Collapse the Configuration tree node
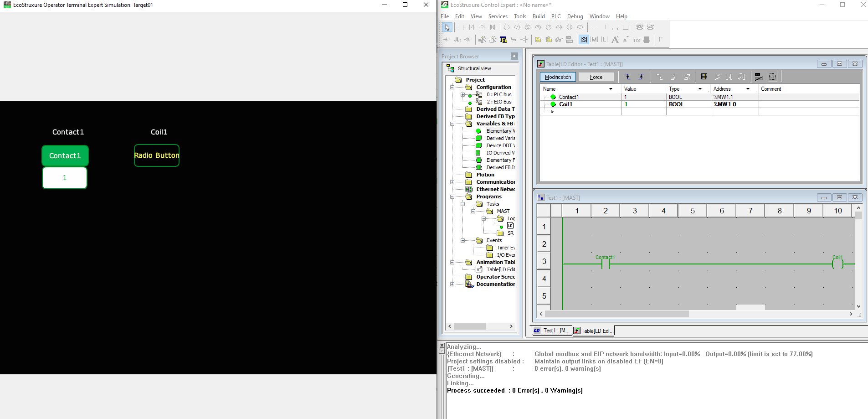Image resolution: width=868 pixels, height=419 pixels. click(x=452, y=87)
